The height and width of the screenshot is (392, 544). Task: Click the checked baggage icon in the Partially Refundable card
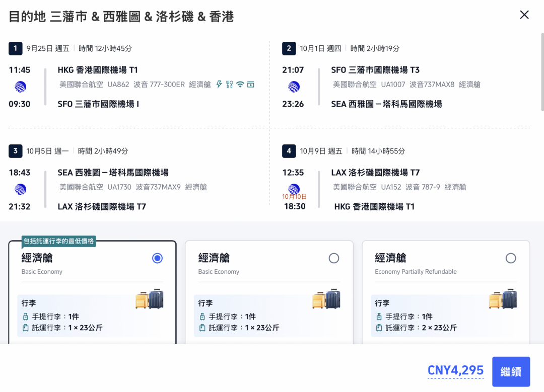379,328
